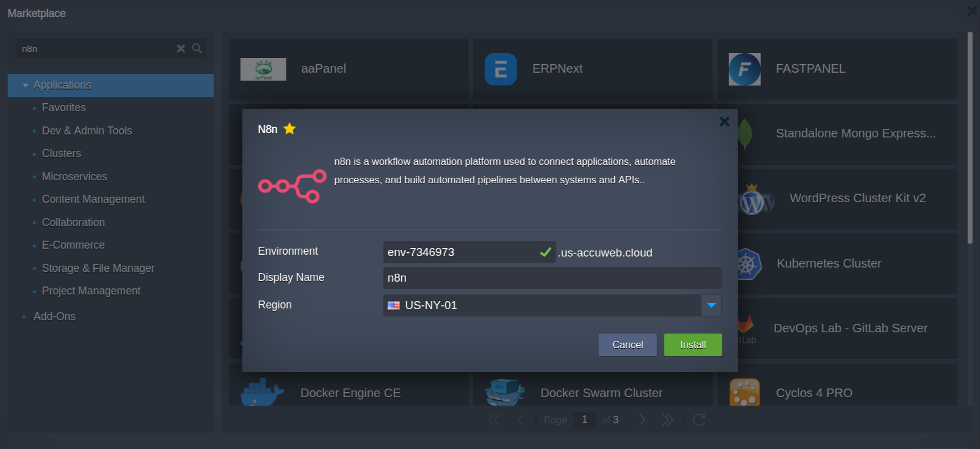Click the Docker Swarm Cluster title text
This screenshot has height=449, width=980.
(601, 393)
